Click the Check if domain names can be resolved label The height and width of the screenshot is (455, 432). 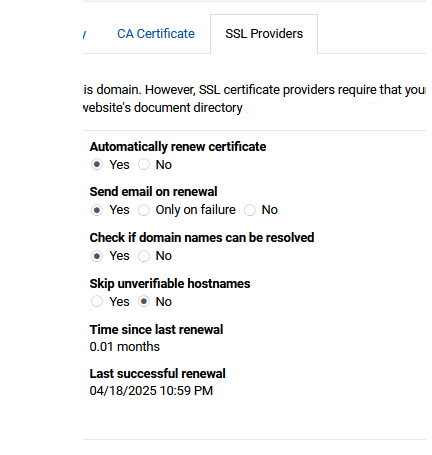(202, 238)
